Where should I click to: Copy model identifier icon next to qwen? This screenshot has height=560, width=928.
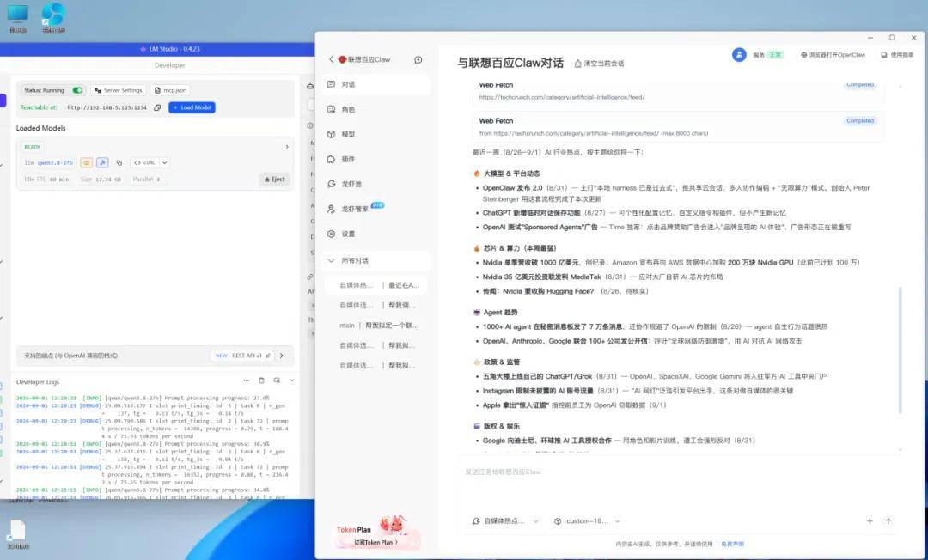point(119,162)
